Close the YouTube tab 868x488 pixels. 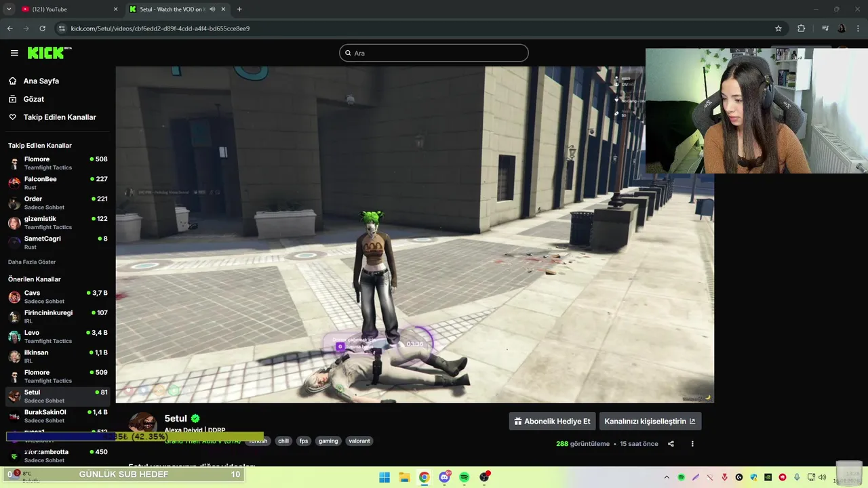[x=115, y=9]
